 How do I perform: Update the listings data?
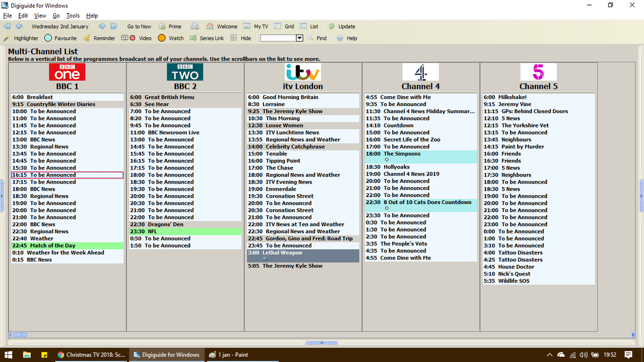coord(342,27)
